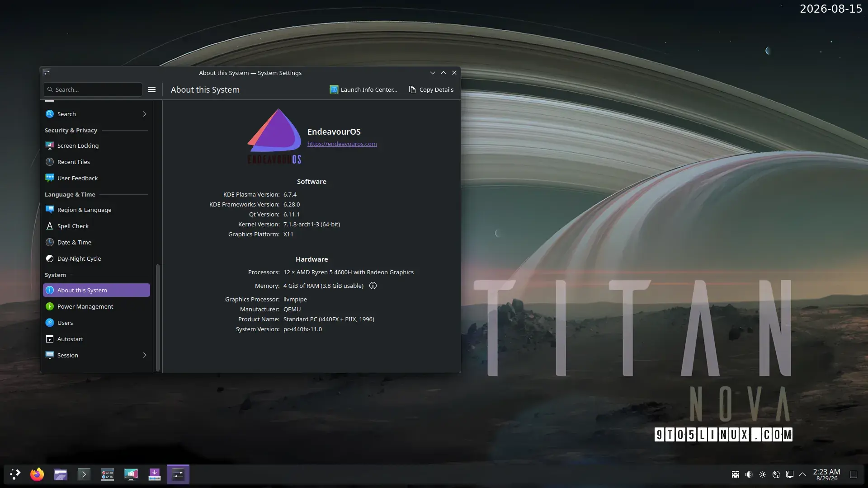Expand the Session category chevron
The width and height of the screenshot is (868, 488).
point(145,355)
